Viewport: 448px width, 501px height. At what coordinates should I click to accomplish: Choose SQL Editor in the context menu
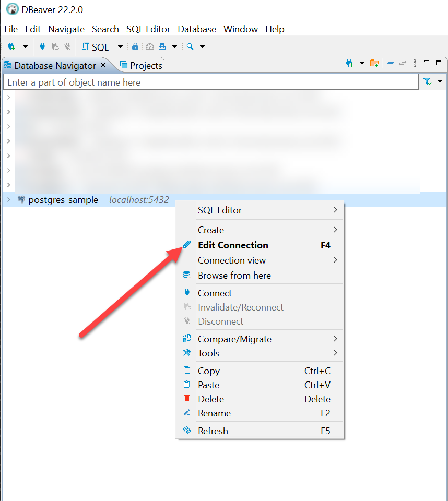tap(260, 210)
